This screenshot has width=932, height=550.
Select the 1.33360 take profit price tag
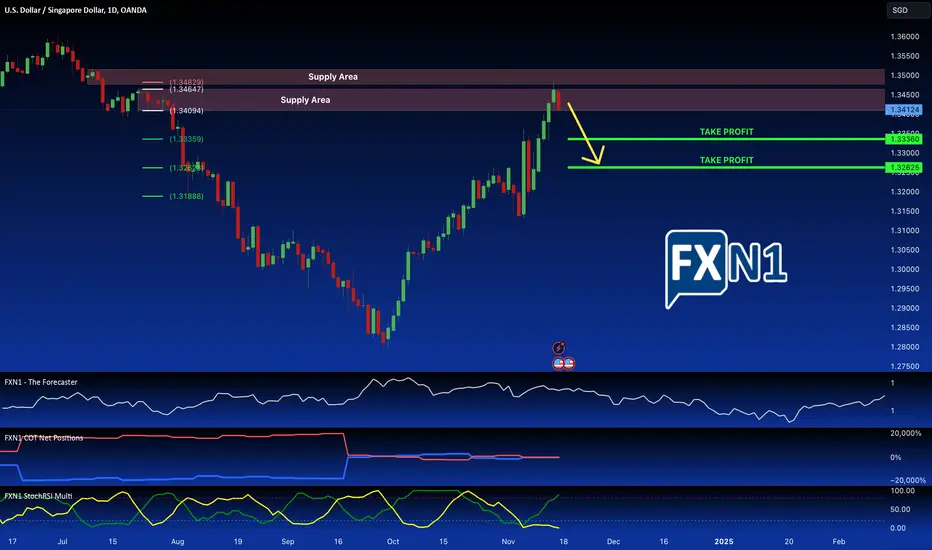[x=903, y=139]
